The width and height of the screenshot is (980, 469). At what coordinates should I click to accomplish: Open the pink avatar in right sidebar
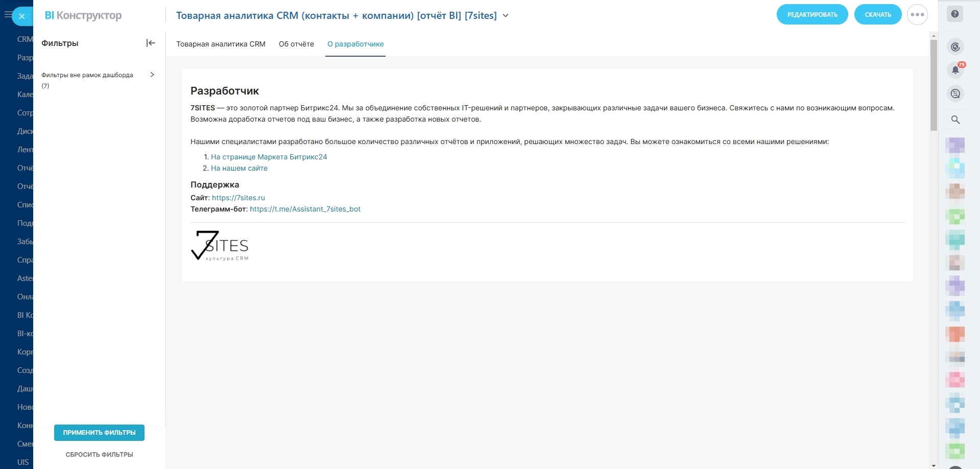pos(955,380)
